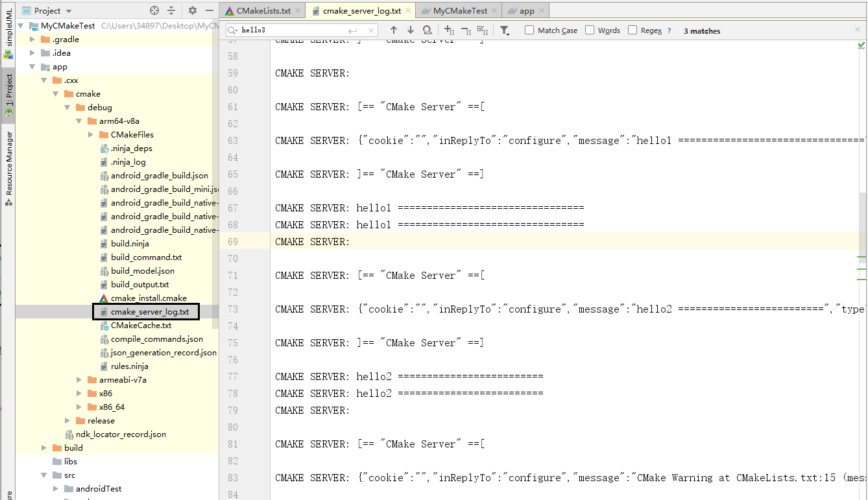Close the cmake_server_log.txt tab
This screenshot has width=868, height=500.
pos(407,11)
